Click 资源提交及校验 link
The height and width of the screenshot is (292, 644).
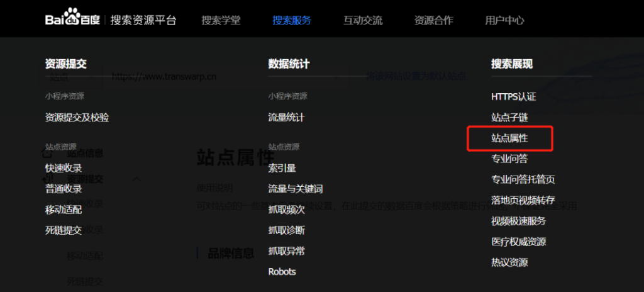pos(77,118)
